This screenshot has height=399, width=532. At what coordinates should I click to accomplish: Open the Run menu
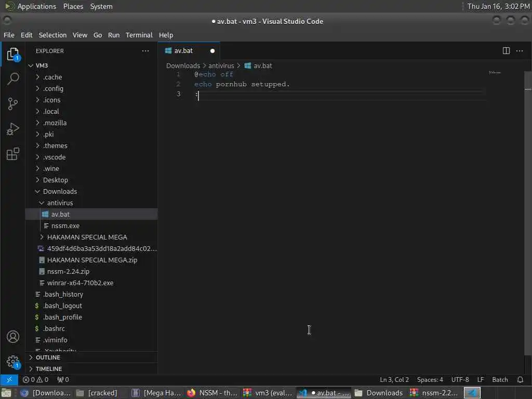[114, 35]
